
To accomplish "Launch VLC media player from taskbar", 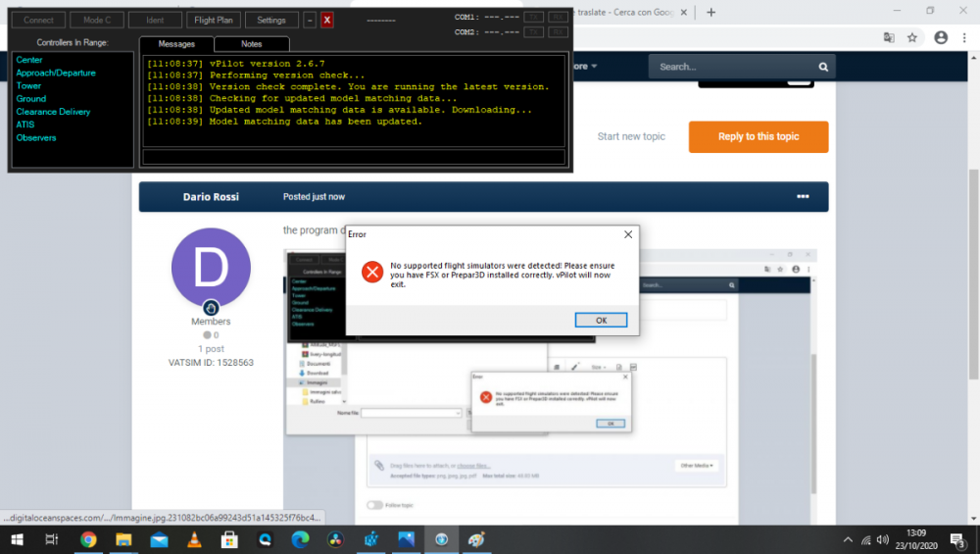I will (x=194, y=539).
